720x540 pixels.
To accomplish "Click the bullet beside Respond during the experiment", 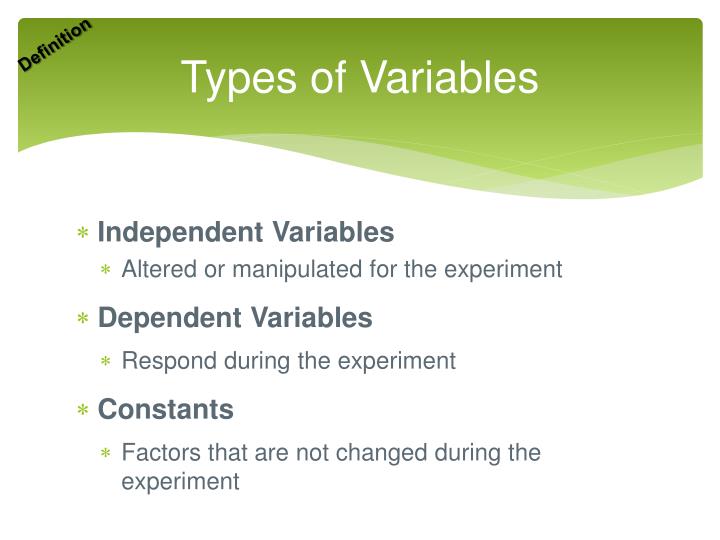I will point(106,362).
